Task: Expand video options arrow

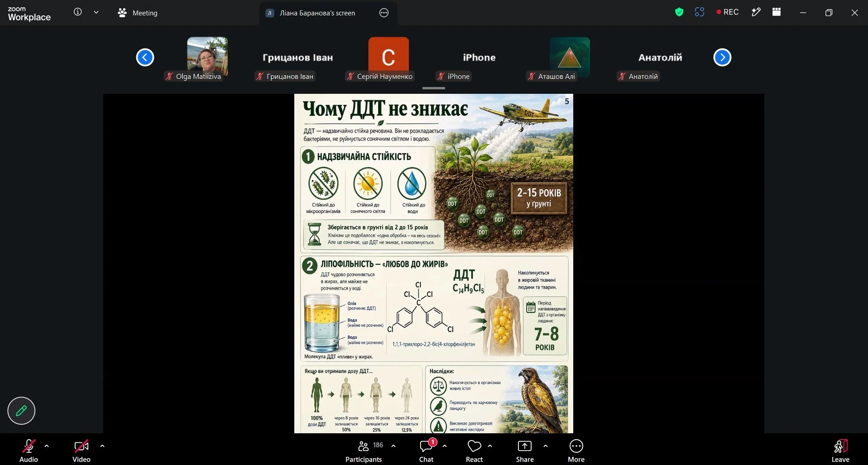Action: click(102, 446)
